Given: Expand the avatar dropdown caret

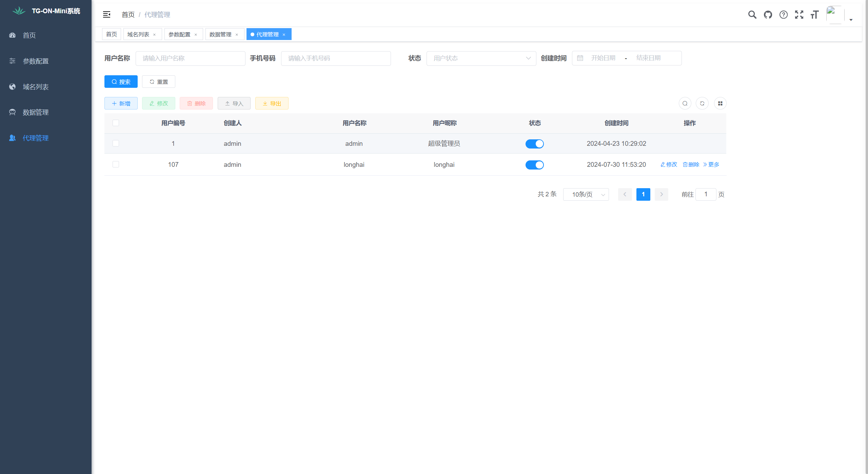Looking at the screenshot, I should (x=851, y=20).
